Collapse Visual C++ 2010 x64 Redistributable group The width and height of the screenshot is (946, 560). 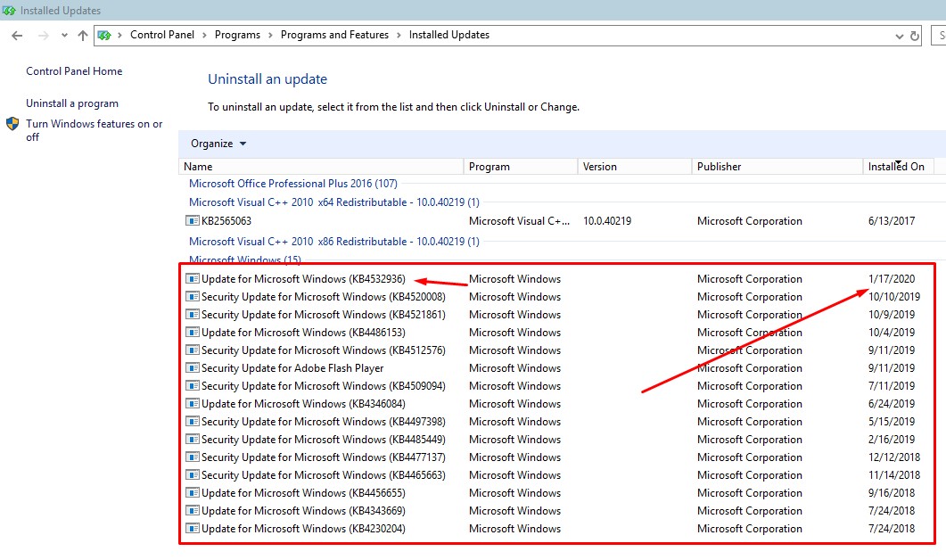click(334, 202)
